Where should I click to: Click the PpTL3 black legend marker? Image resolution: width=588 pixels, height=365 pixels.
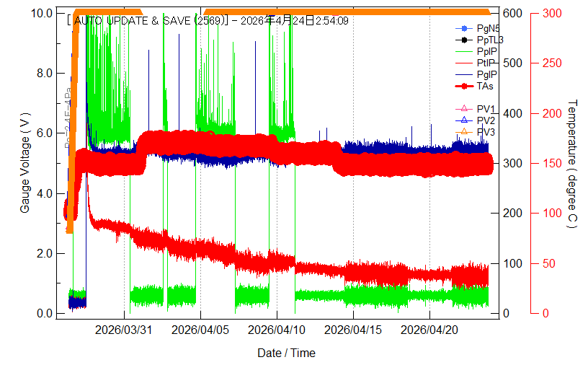[x=464, y=40]
